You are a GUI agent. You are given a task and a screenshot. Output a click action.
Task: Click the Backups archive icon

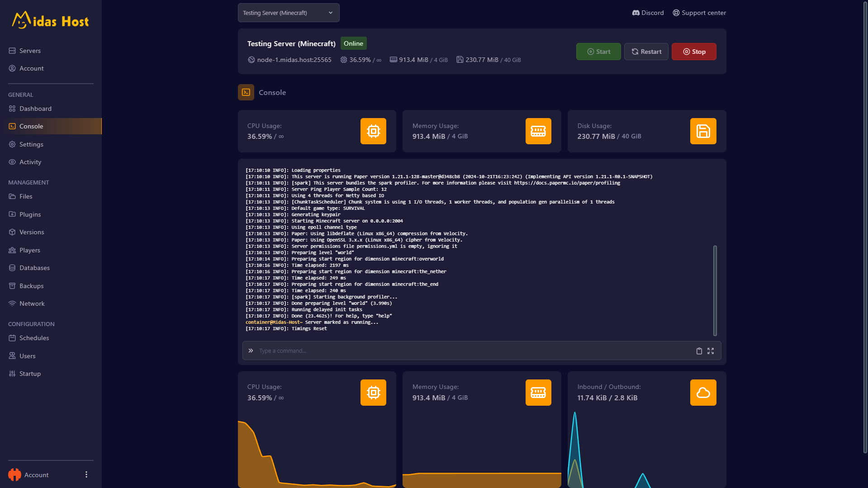12,286
